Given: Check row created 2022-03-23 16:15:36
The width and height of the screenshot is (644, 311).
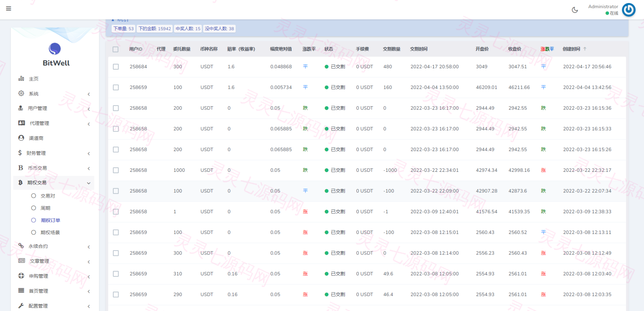Looking at the screenshot, I should 116,108.
